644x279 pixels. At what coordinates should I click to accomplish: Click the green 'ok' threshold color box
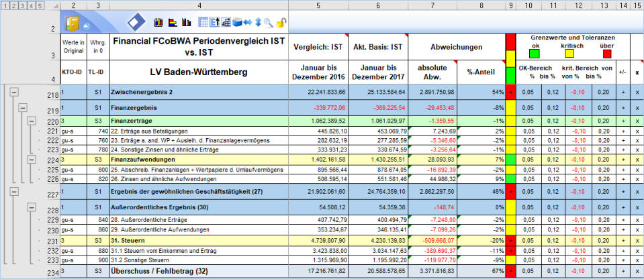point(534,54)
